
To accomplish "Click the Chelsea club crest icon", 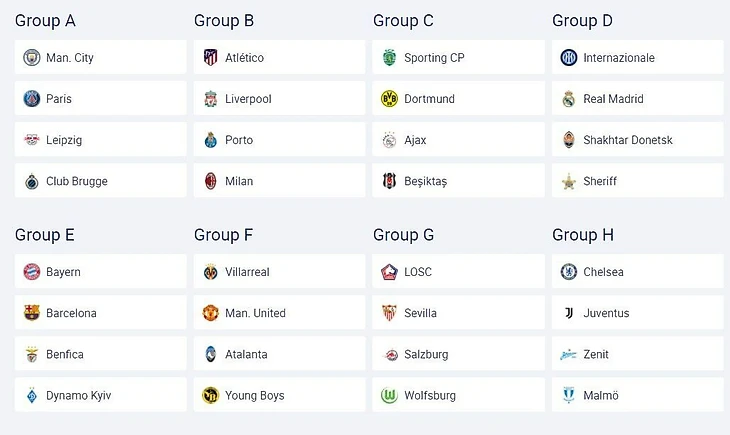I will [x=569, y=272].
